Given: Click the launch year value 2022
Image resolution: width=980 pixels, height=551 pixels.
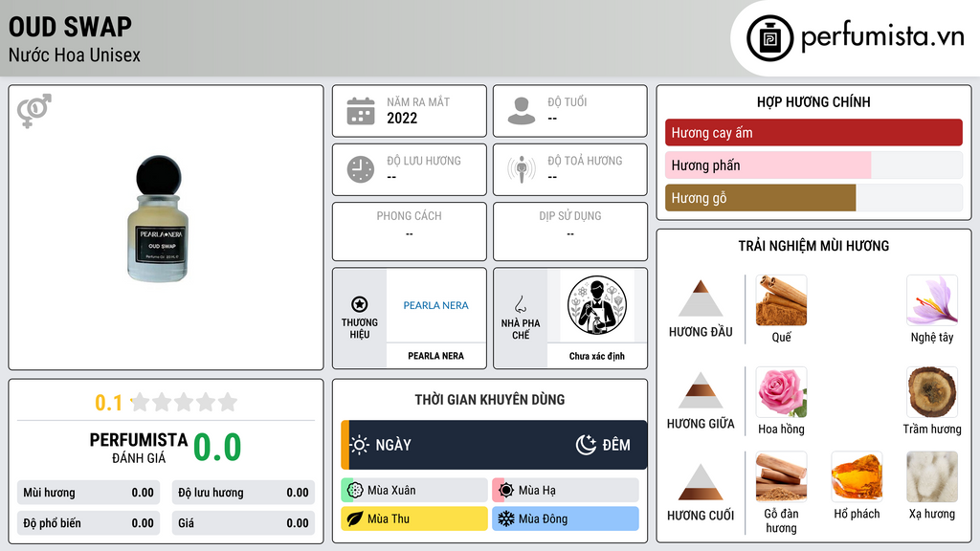Looking at the screenshot, I should (x=402, y=118).
